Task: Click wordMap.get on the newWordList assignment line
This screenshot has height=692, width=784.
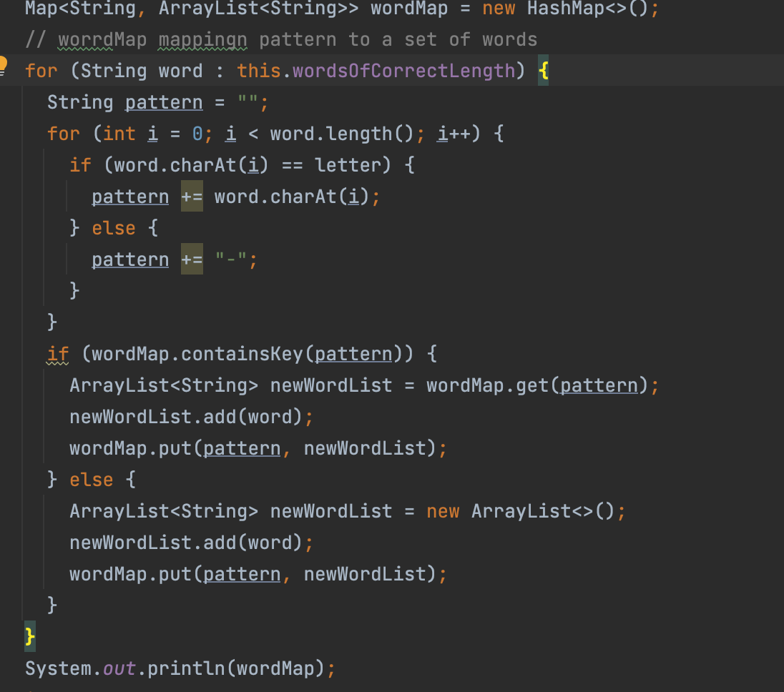Action: (488, 385)
